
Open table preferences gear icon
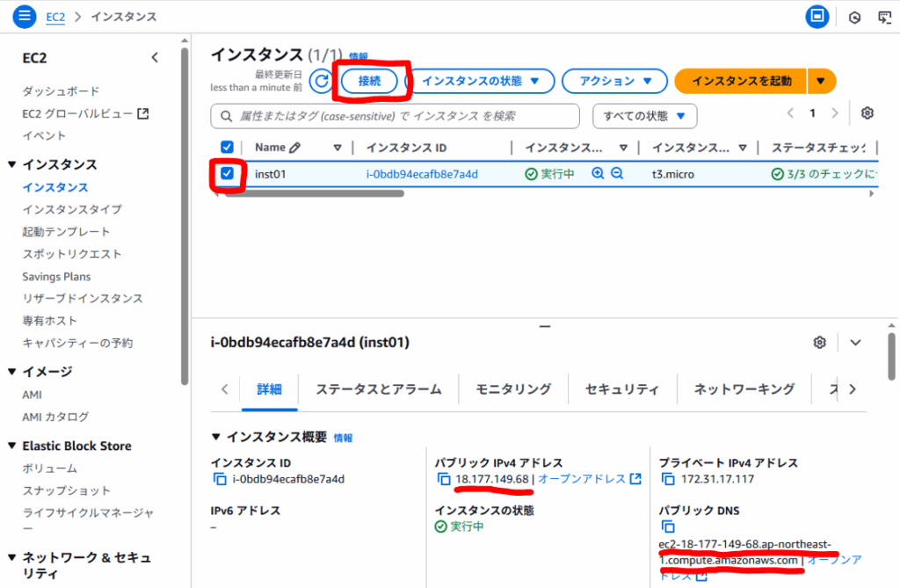[x=867, y=113]
